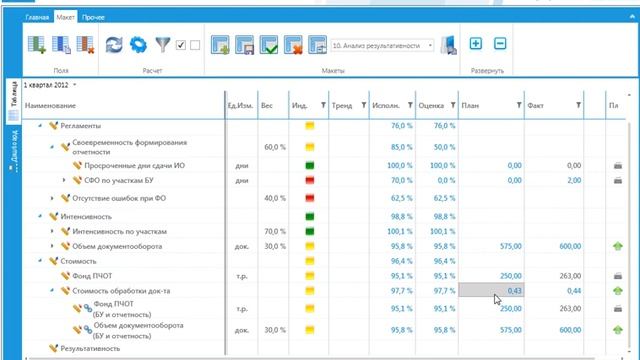640x360 pixels.
Task: Click the red indicator in Отсутствие ошибок при ФО row
Action: [x=310, y=198]
